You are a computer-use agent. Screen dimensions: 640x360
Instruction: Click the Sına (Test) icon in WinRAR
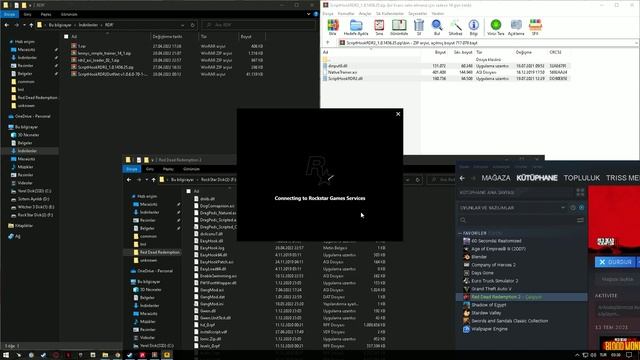click(x=379, y=26)
